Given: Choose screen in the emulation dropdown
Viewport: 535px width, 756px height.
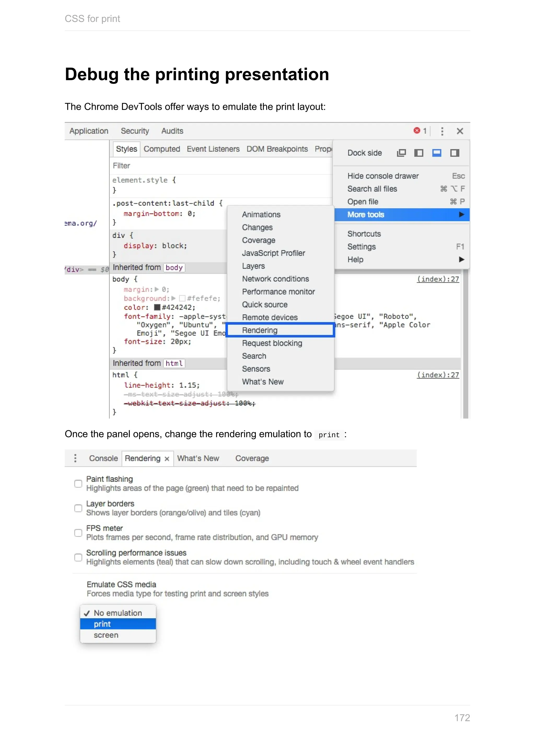Looking at the screenshot, I should [x=118, y=635].
